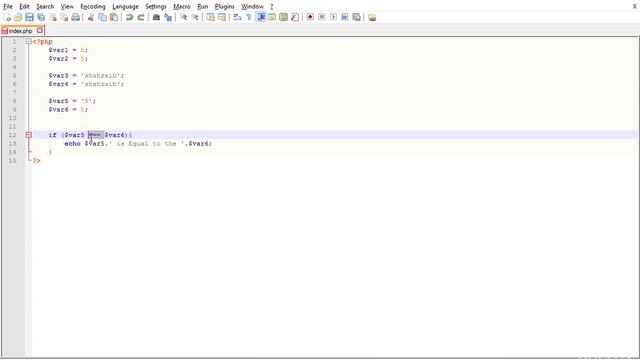Click the Stop recording macro icon
This screenshot has height=360, width=640.
point(322,17)
